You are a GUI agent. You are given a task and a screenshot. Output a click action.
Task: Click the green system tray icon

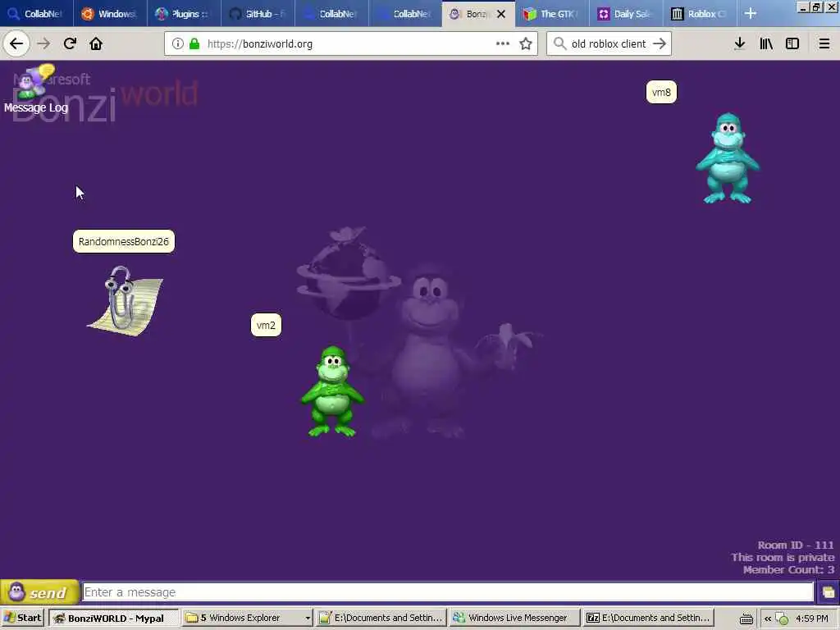782,619
